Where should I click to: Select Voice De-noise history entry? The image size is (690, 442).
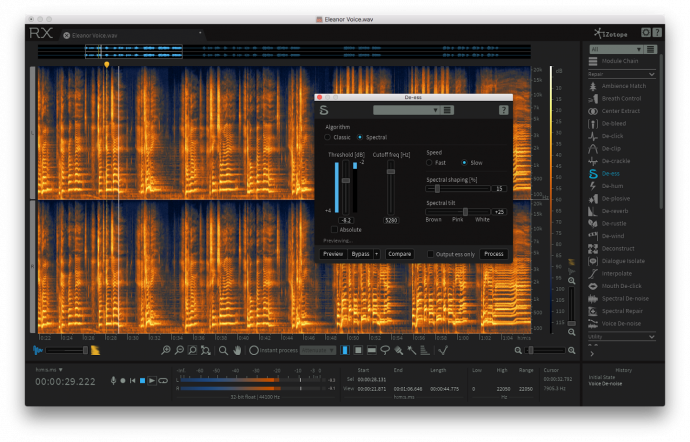(x=605, y=384)
